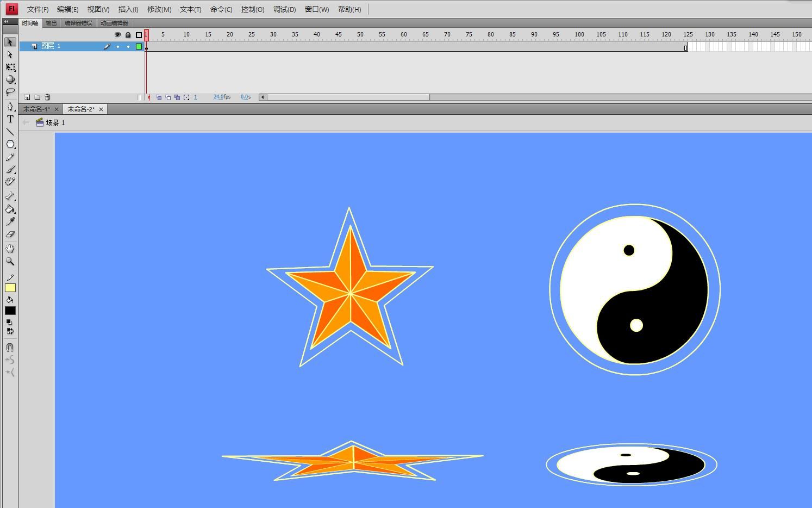Click the edit multiple frames icon
The height and width of the screenshot is (508, 812).
click(177, 97)
